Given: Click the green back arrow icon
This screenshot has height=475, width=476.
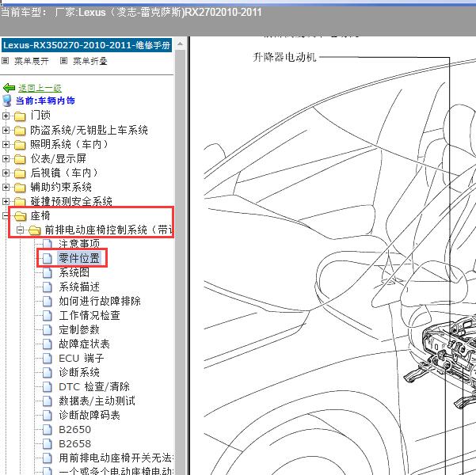Looking at the screenshot, I should (9, 88).
